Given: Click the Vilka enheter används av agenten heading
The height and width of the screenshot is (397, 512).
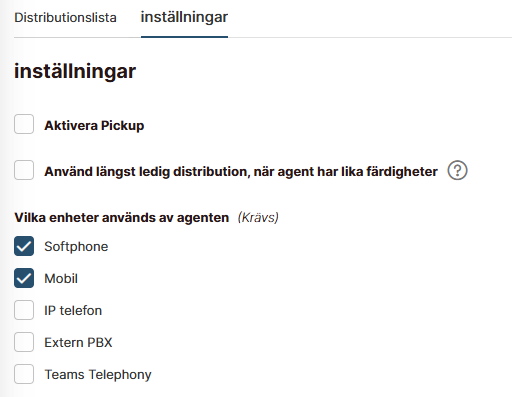Looking at the screenshot, I should pyautogui.click(x=122, y=218).
